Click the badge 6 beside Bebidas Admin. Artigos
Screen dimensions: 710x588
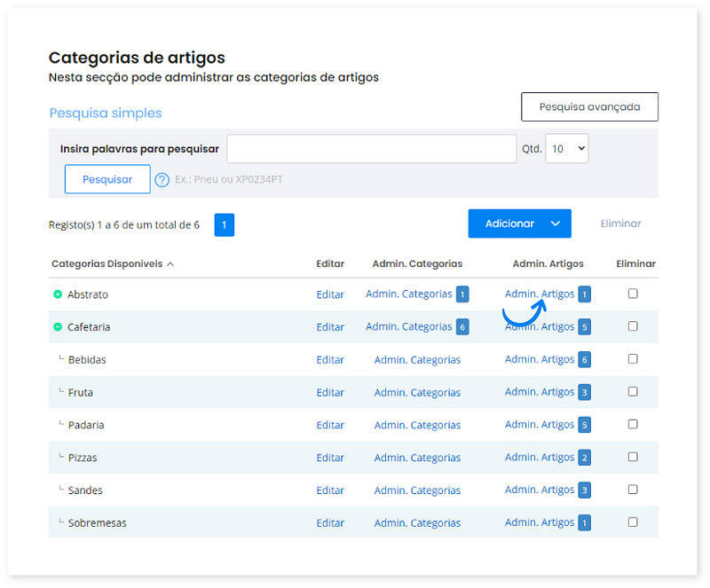click(x=583, y=359)
